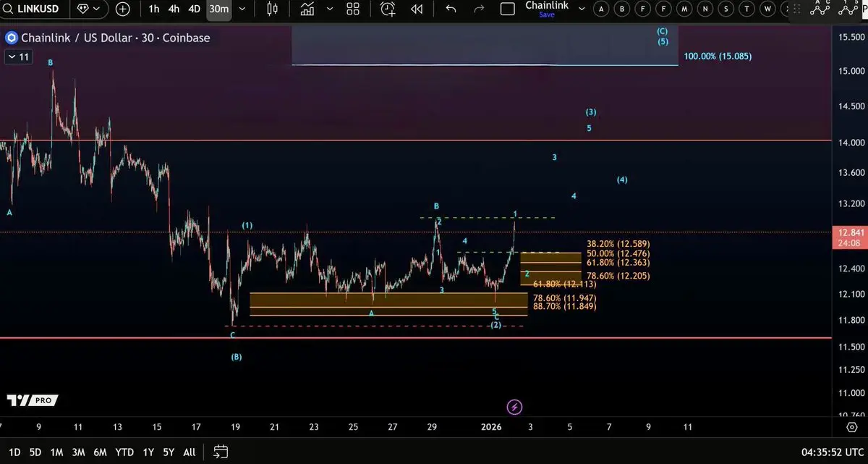Select the YTD date range

pyautogui.click(x=124, y=452)
